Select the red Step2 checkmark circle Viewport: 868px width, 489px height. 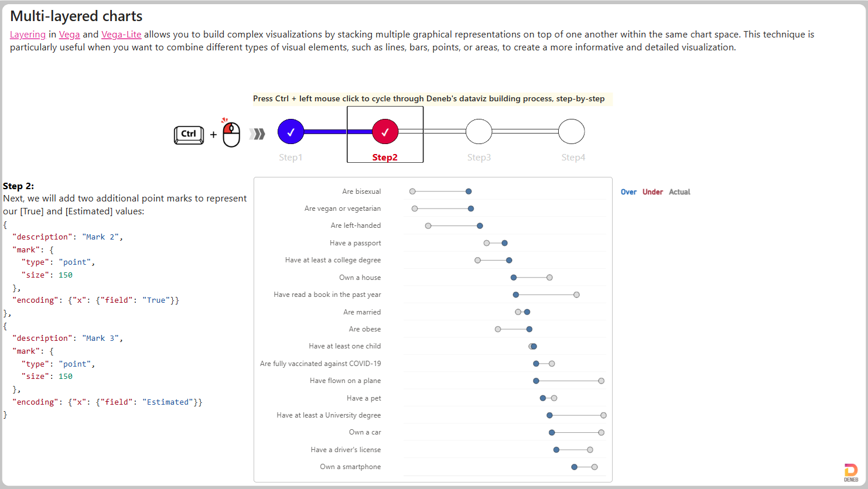point(385,132)
